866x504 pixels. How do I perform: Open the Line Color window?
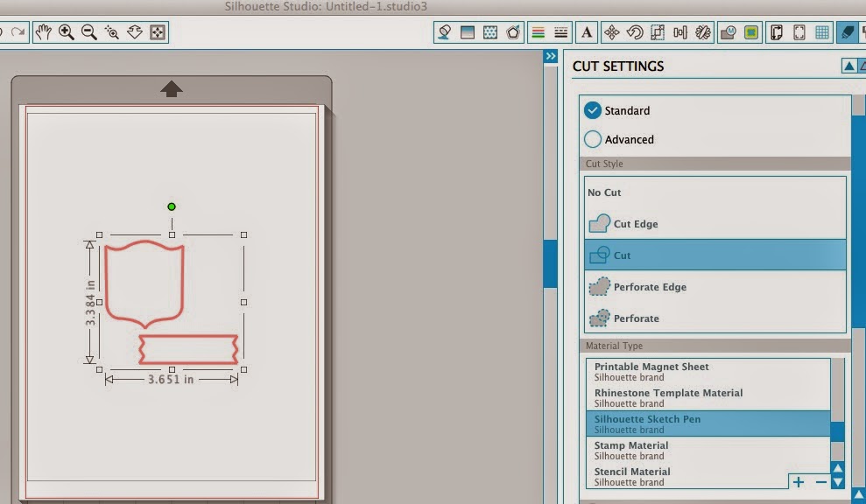pos(538,32)
